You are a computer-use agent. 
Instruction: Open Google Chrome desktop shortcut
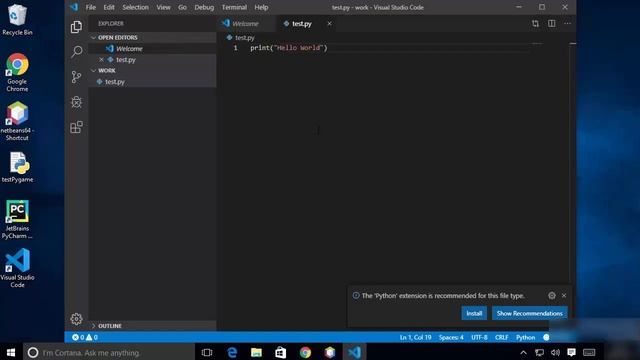[x=17, y=73]
